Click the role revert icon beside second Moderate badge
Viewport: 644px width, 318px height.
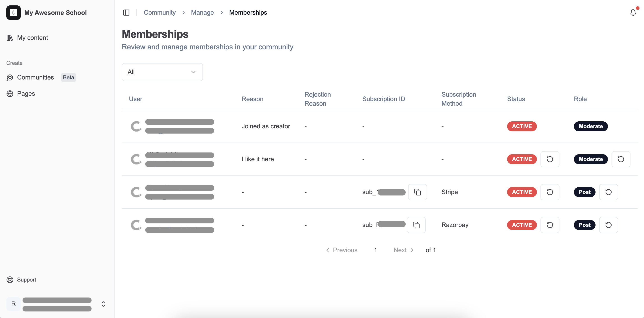click(x=621, y=159)
